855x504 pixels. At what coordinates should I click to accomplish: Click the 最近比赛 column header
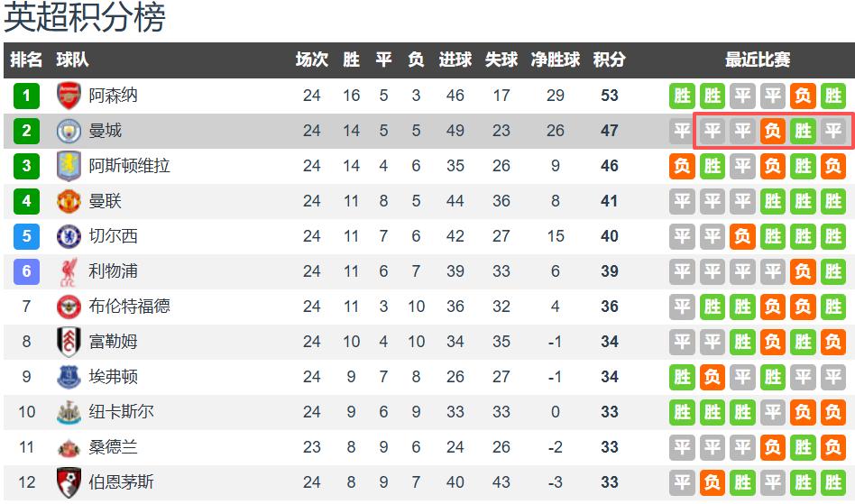click(x=758, y=60)
